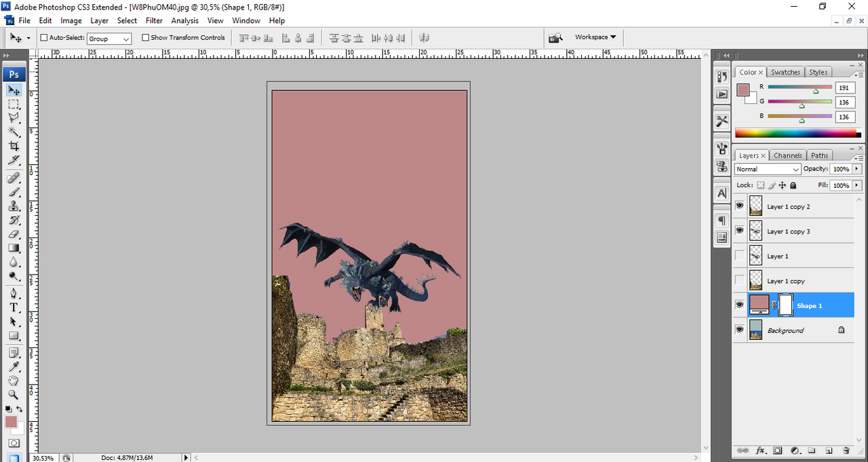Click the foreground color swatch in toolbox

(x=11, y=422)
